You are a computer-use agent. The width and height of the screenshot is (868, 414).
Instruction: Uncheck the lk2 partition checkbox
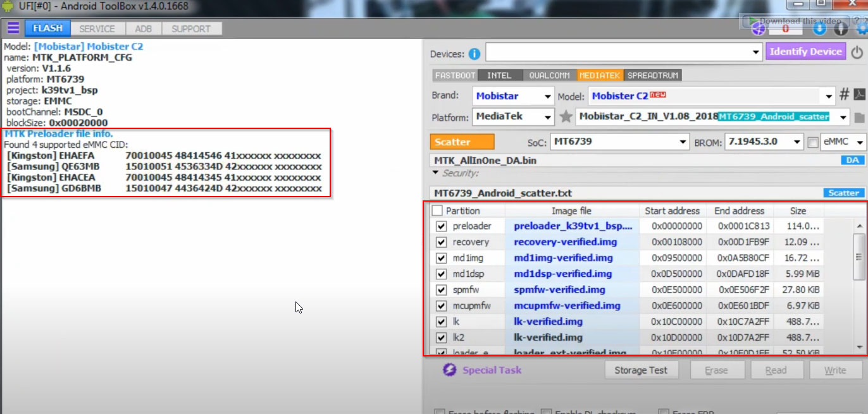pyautogui.click(x=441, y=338)
